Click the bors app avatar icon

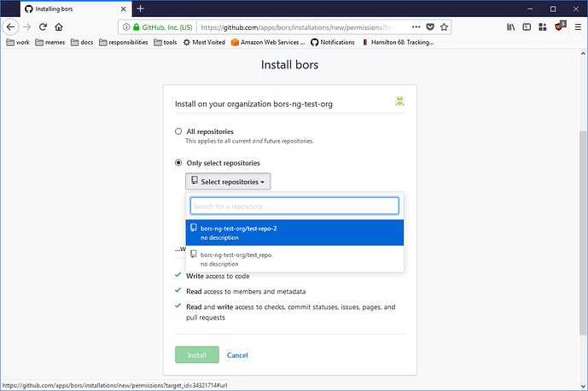click(x=399, y=101)
